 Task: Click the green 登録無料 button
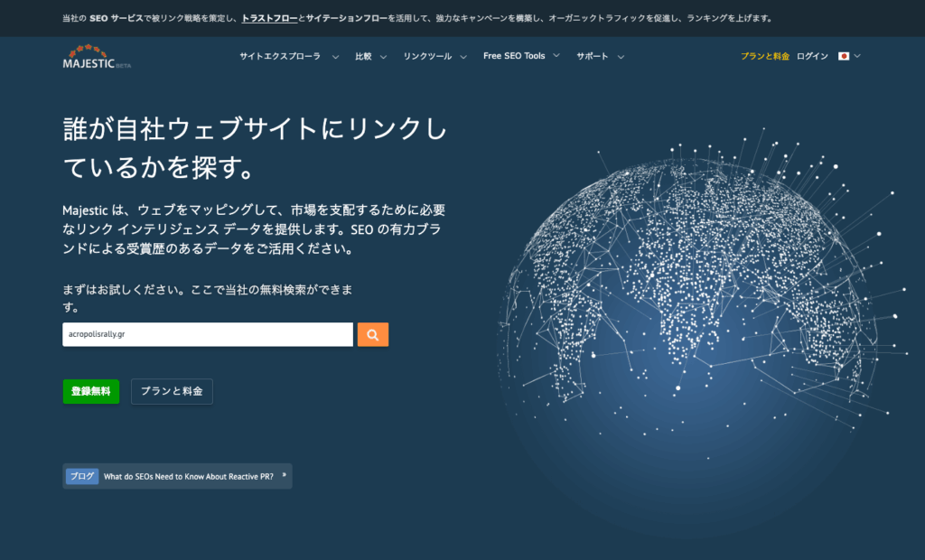pos(91,391)
